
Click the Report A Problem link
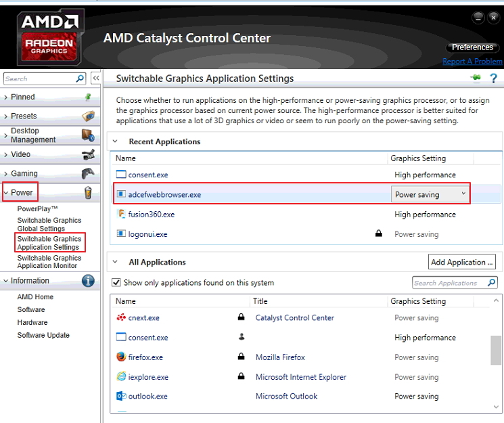[472, 61]
